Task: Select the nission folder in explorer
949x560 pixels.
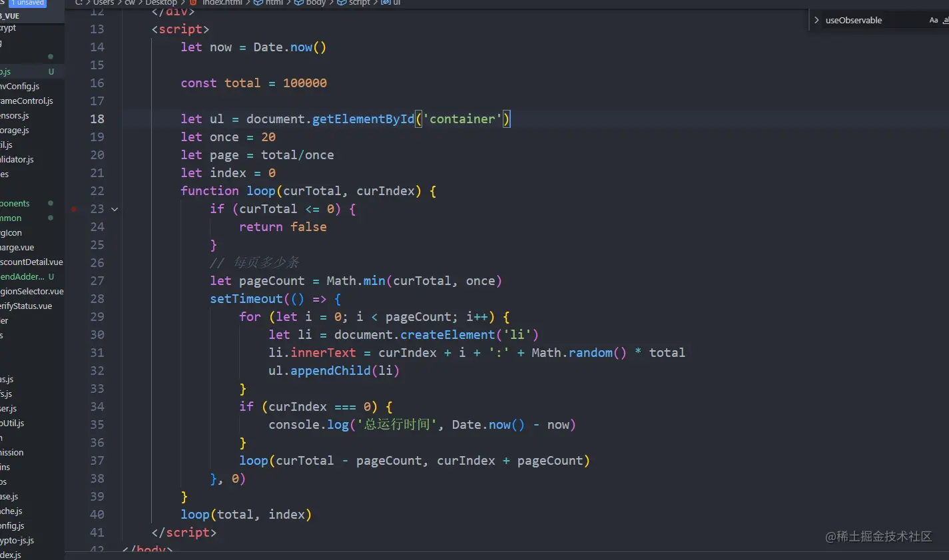Action: pos(12,452)
